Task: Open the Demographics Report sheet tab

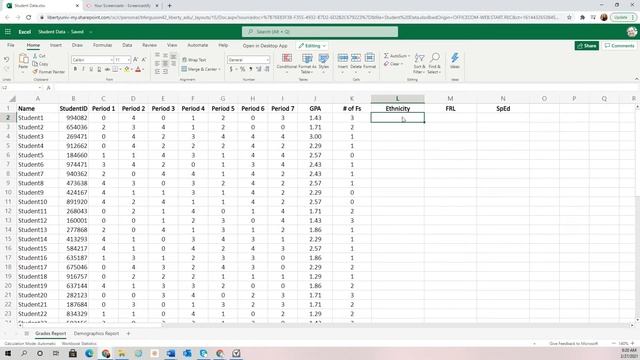Action: tap(96, 333)
